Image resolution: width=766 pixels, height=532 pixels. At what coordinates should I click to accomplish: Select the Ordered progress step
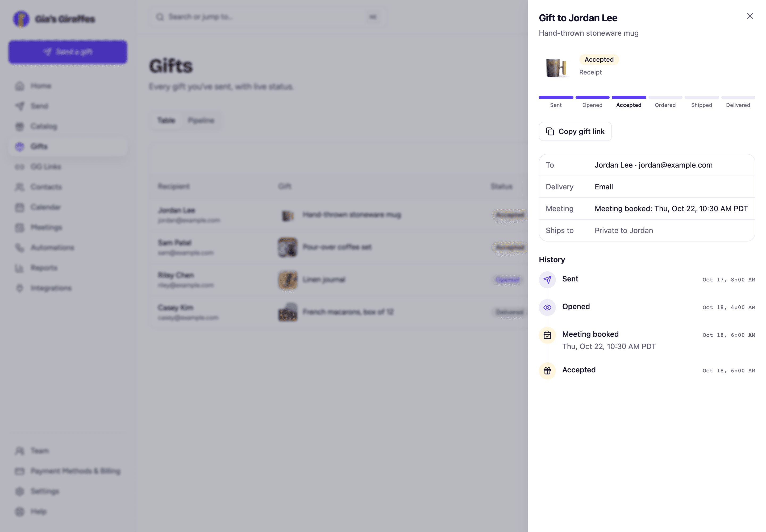click(x=665, y=102)
